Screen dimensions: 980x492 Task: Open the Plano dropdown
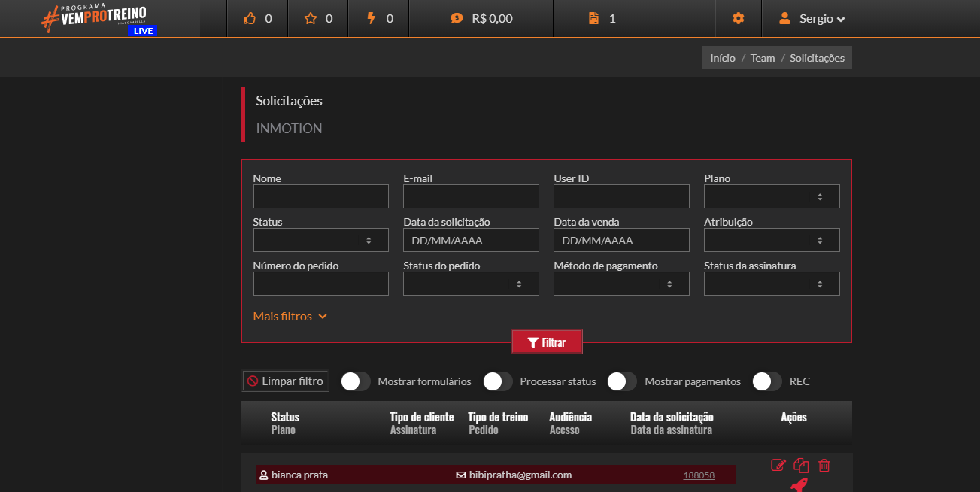tap(772, 196)
